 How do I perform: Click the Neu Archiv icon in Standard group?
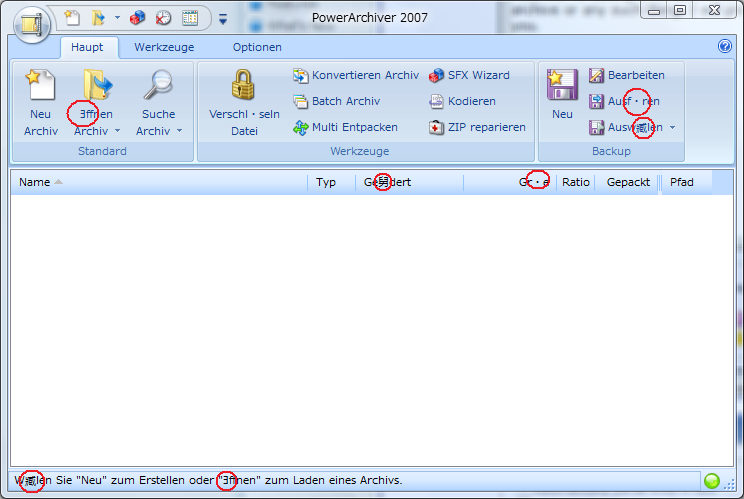coord(40,85)
